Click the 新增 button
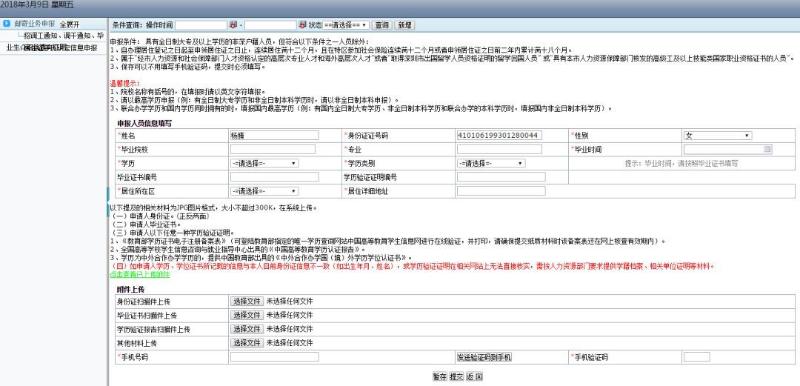800x386 pixels. [405, 25]
